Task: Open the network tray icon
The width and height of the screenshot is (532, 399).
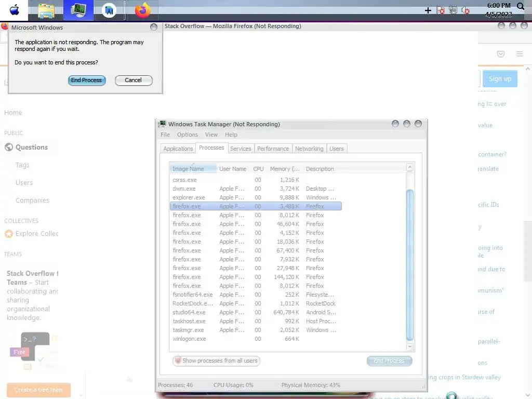Action: click(453, 10)
